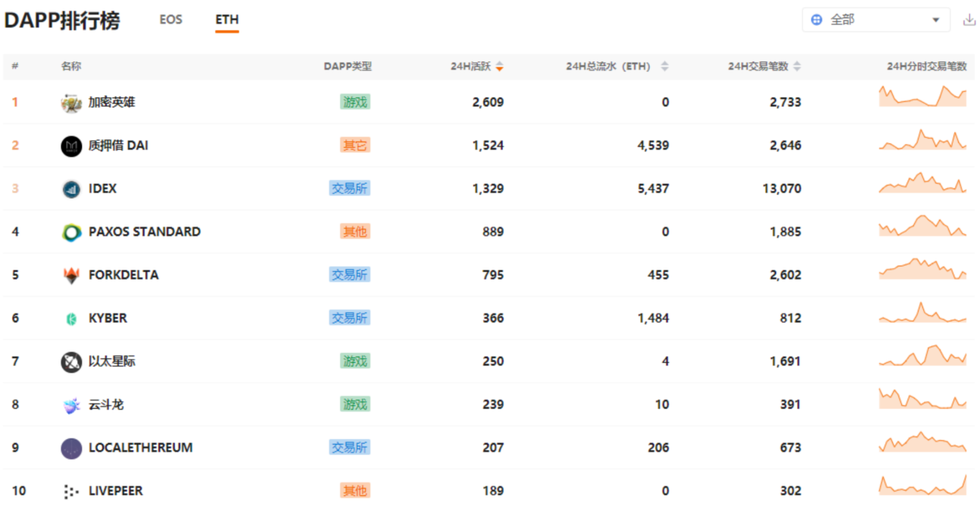Click the FORKDELTA fox logo icon
Image resolution: width=980 pixels, height=531 pixels.
(x=71, y=276)
